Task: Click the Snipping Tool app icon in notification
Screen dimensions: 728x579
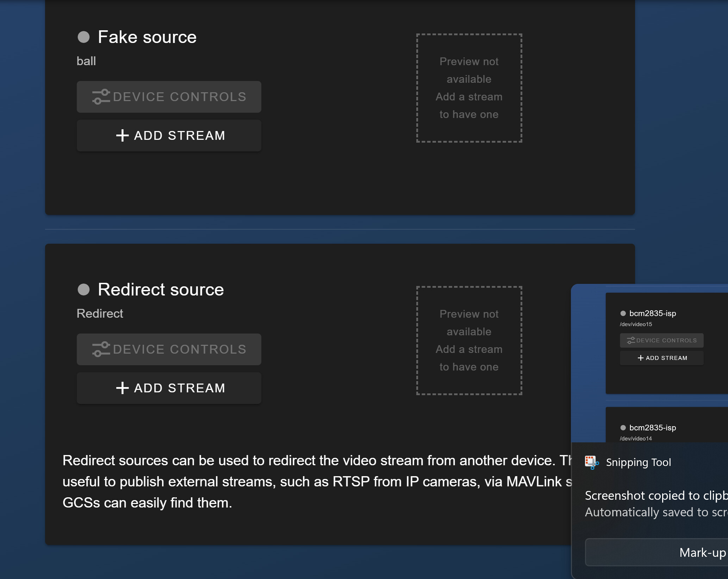Action: [x=592, y=462]
